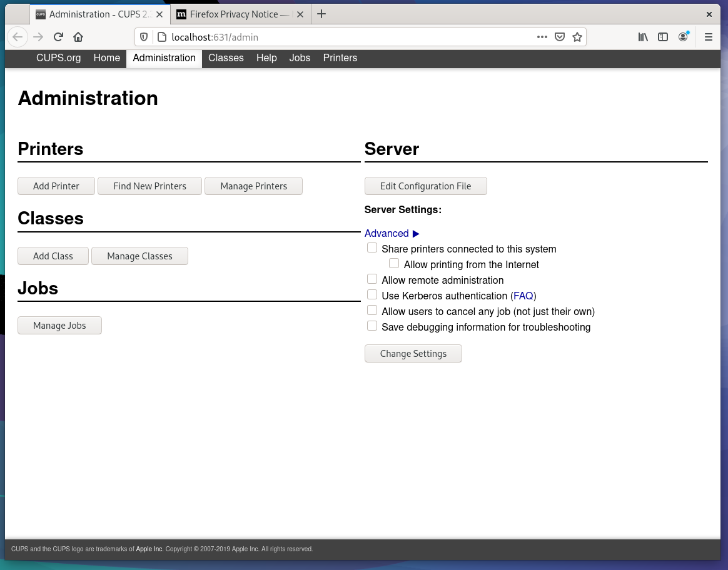Open the Library bookmarks icon
The height and width of the screenshot is (570, 728).
coord(643,37)
